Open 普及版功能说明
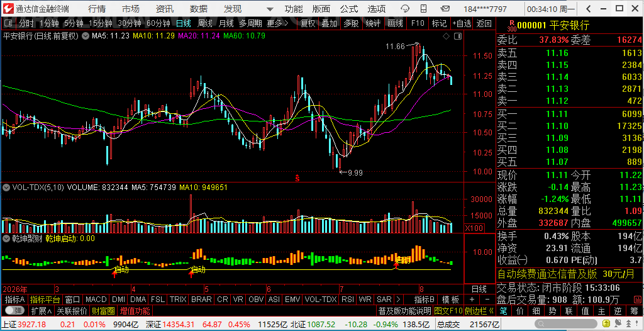The image size is (644, 331). (x=404, y=310)
